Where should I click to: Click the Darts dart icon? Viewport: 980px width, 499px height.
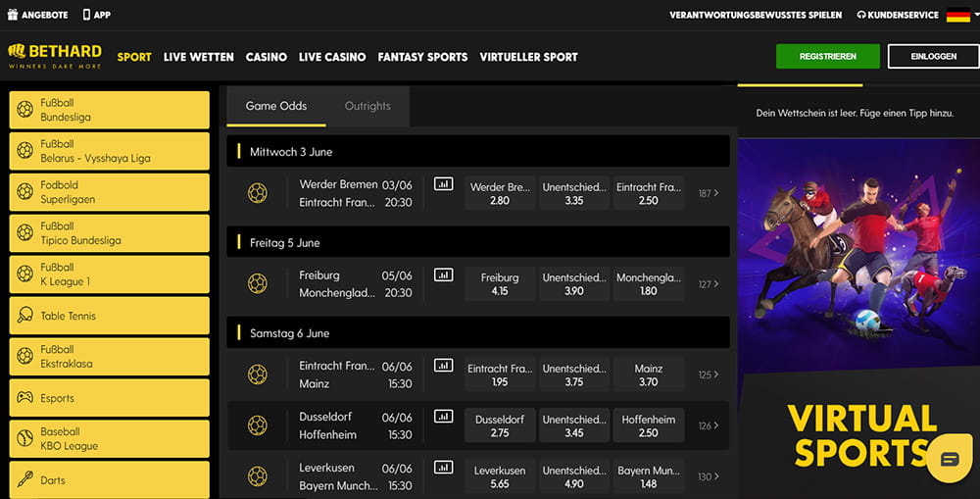click(25, 479)
